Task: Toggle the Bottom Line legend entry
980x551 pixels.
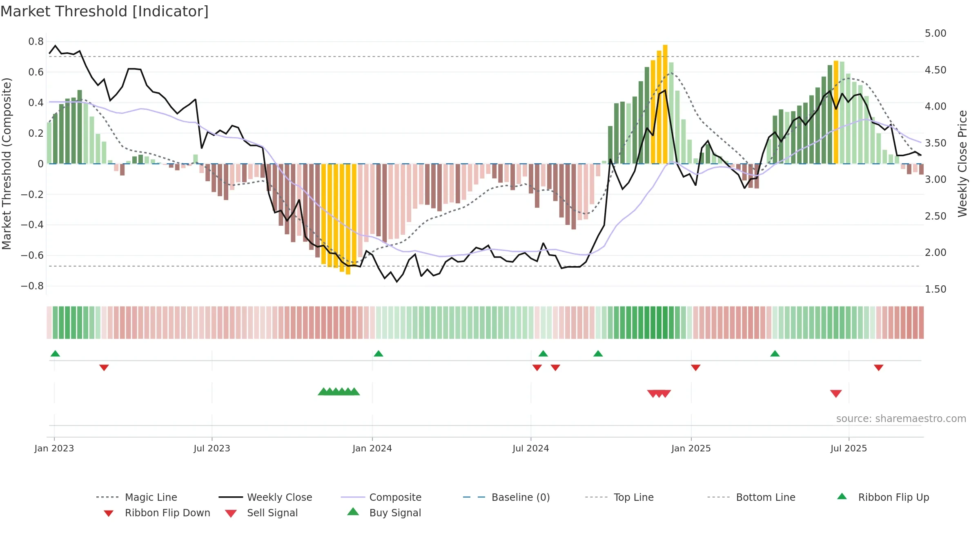Action: click(751, 497)
